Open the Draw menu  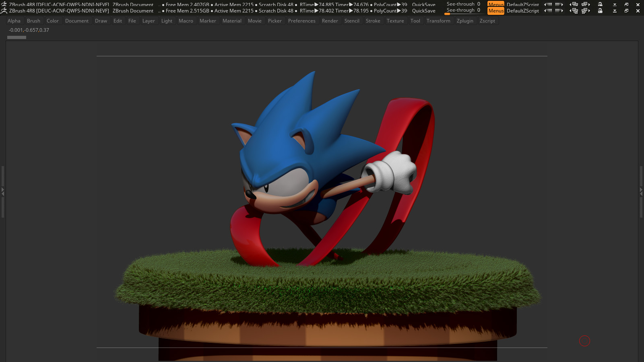point(101,21)
